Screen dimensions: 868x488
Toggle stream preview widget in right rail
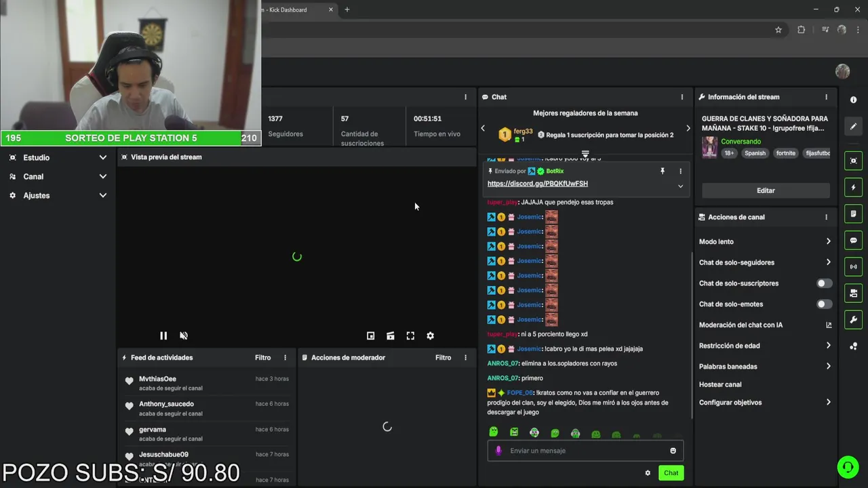[x=853, y=161]
